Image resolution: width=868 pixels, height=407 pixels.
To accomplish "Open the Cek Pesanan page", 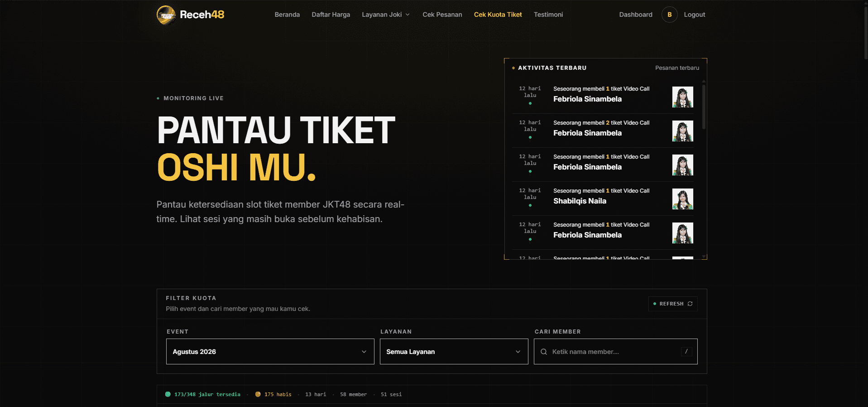I will 442,15.
